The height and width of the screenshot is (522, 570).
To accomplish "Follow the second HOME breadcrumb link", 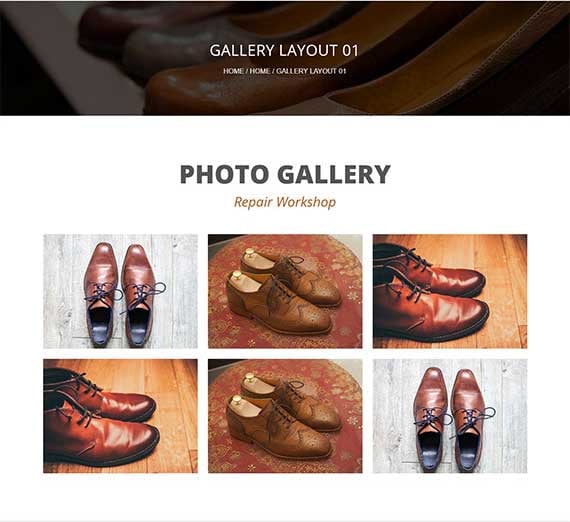I will tap(260, 71).
